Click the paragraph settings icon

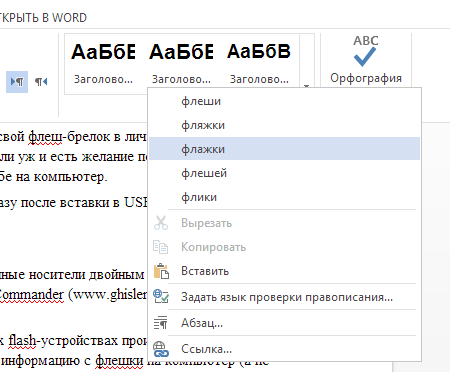160,322
